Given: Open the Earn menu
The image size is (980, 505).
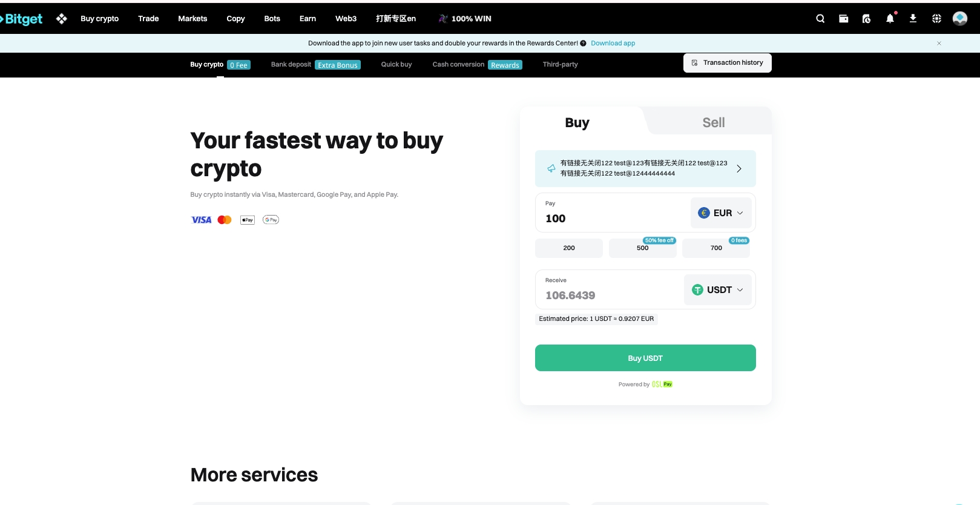Looking at the screenshot, I should click(x=307, y=19).
